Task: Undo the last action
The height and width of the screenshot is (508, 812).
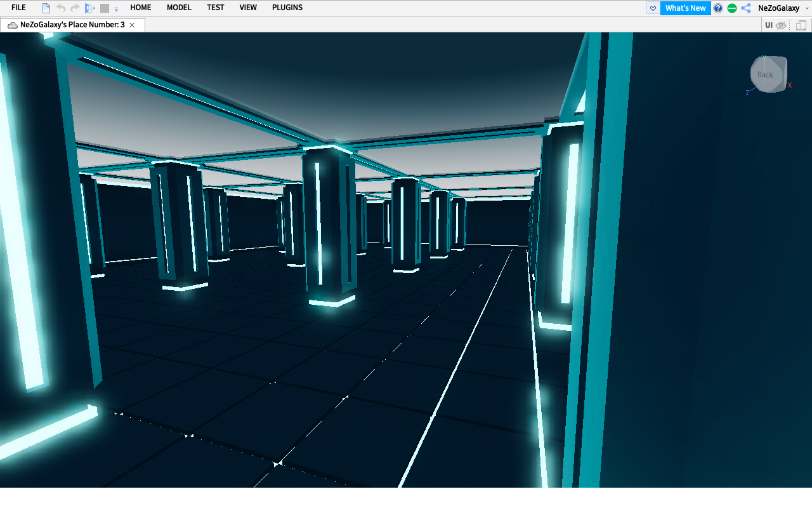Action: (60, 8)
